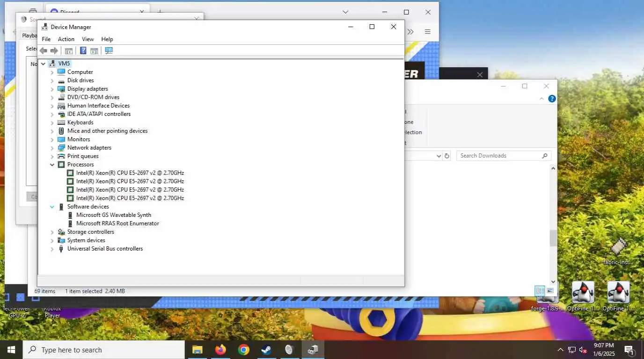Open the Help menu in Device Manager
Screen dimensions: 644x359
pos(107,39)
